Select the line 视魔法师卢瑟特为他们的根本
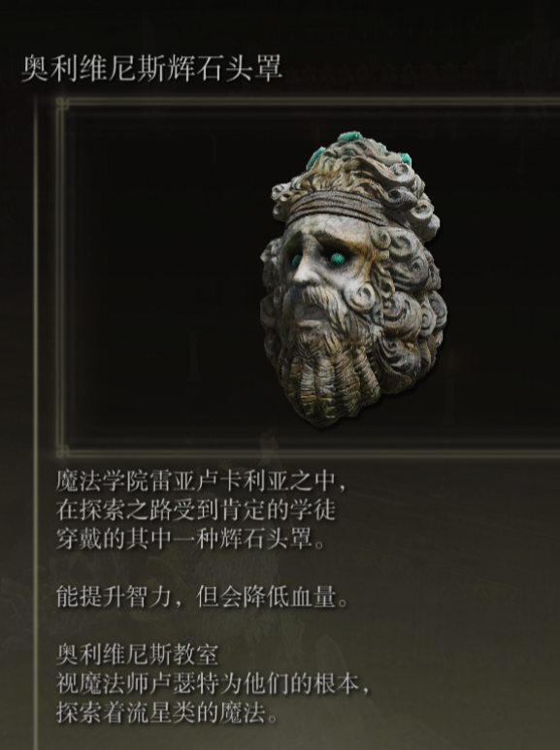The image size is (560, 750). click(213, 684)
